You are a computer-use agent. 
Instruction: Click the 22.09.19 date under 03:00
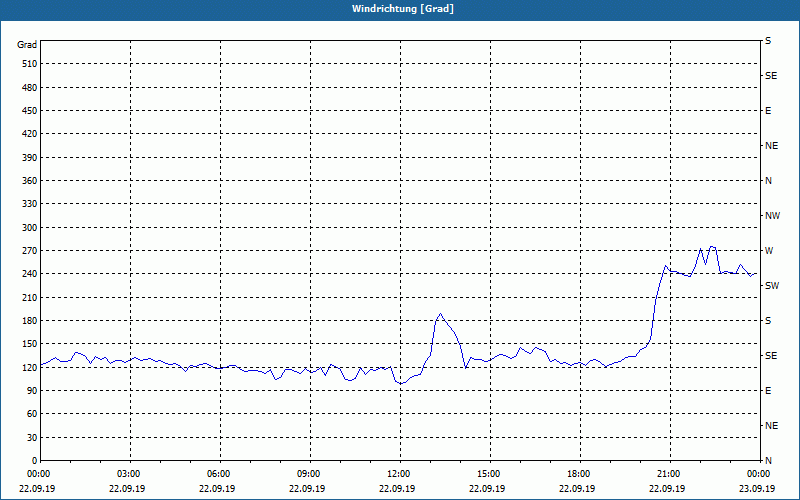(128, 489)
